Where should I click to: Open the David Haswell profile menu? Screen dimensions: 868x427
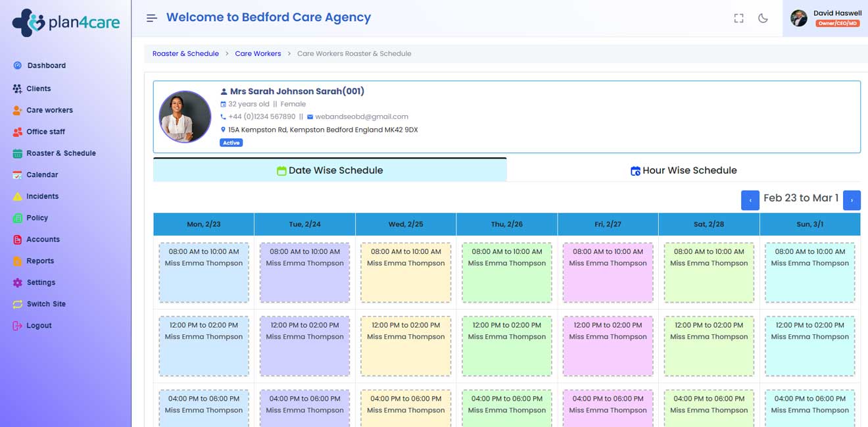pos(825,18)
